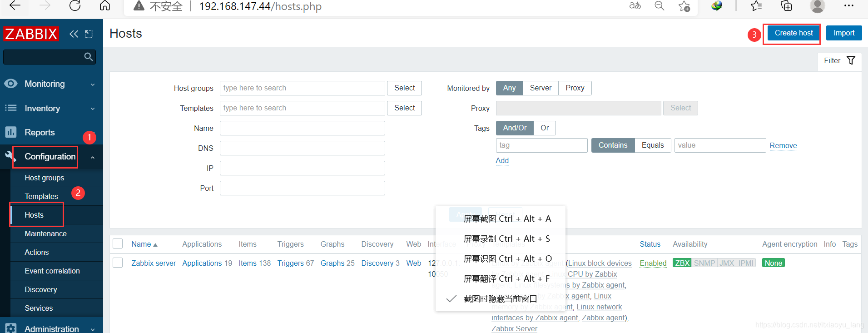This screenshot has height=333, width=868.
Task: Click the Add tag link
Action: tap(502, 160)
